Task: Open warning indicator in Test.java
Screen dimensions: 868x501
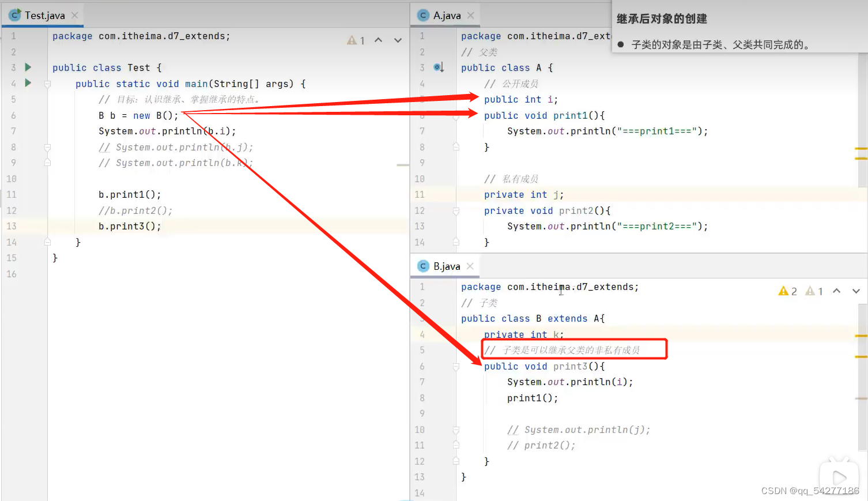Action: click(x=356, y=40)
